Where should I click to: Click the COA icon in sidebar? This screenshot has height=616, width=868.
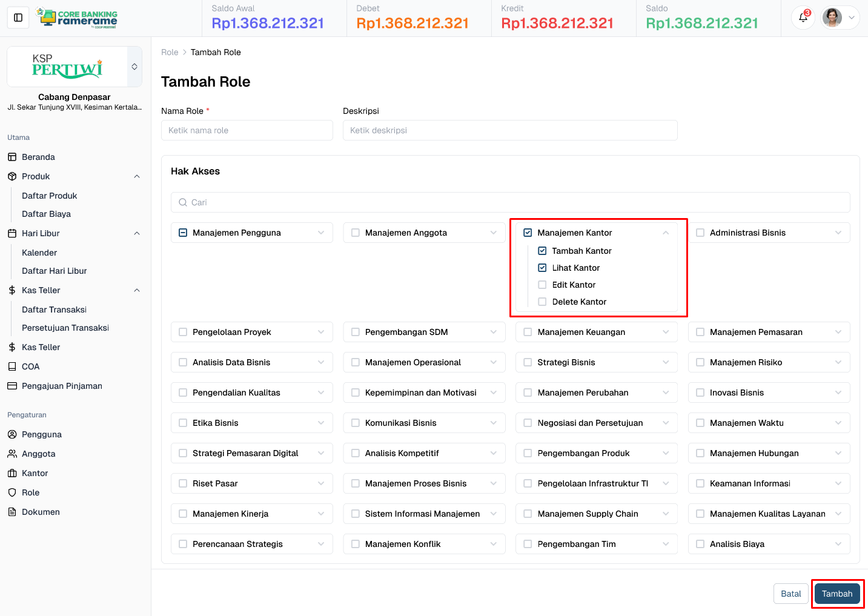12,366
